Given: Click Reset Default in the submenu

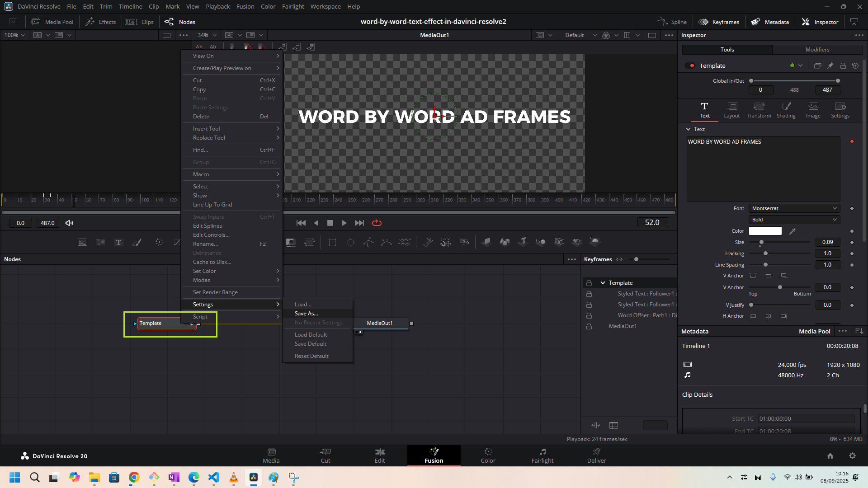Looking at the screenshot, I should pos(311,356).
